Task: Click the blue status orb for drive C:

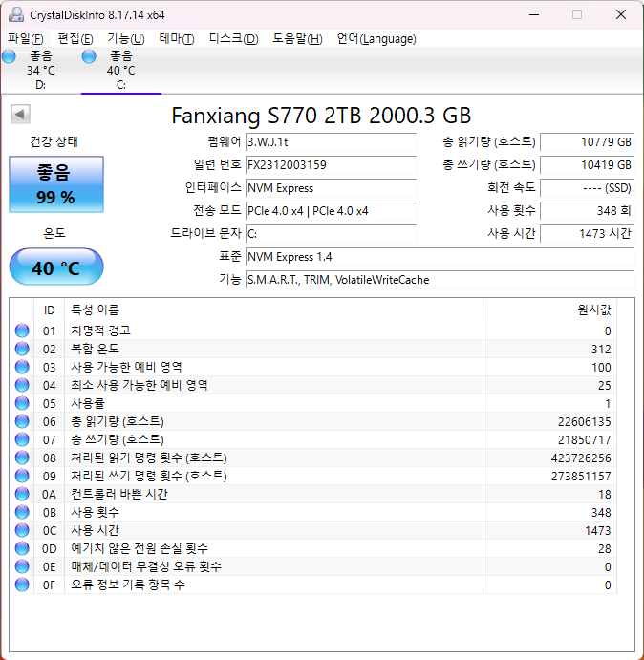Action: tap(89, 56)
